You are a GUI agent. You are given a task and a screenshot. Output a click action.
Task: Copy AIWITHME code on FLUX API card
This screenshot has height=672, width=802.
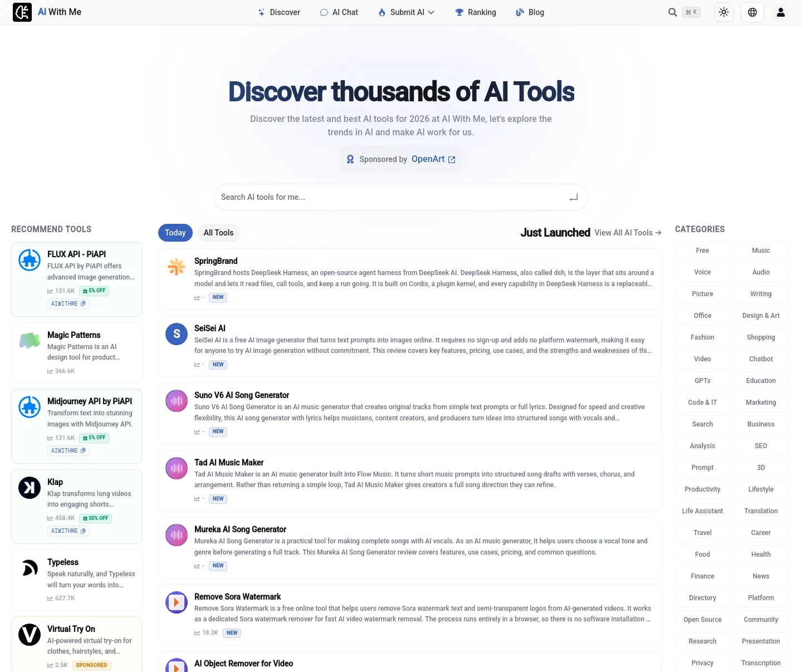click(69, 304)
